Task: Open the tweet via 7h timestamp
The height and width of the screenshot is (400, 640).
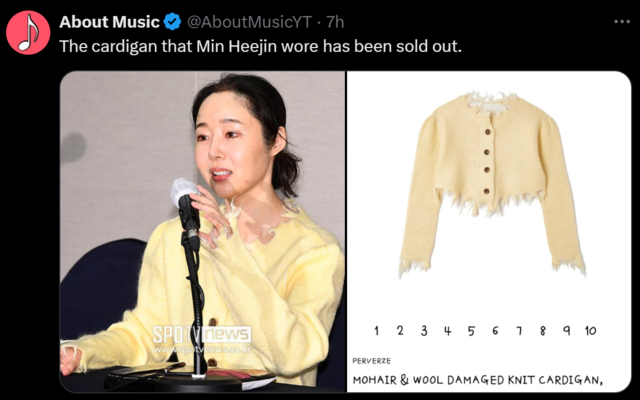Action: click(x=335, y=22)
